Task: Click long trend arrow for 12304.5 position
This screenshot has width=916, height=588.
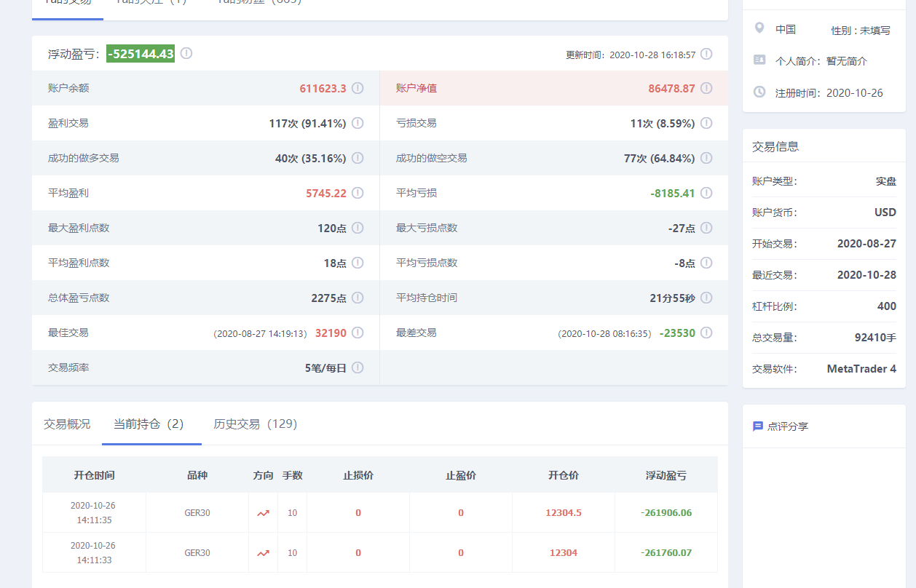Action: (x=263, y=513)
